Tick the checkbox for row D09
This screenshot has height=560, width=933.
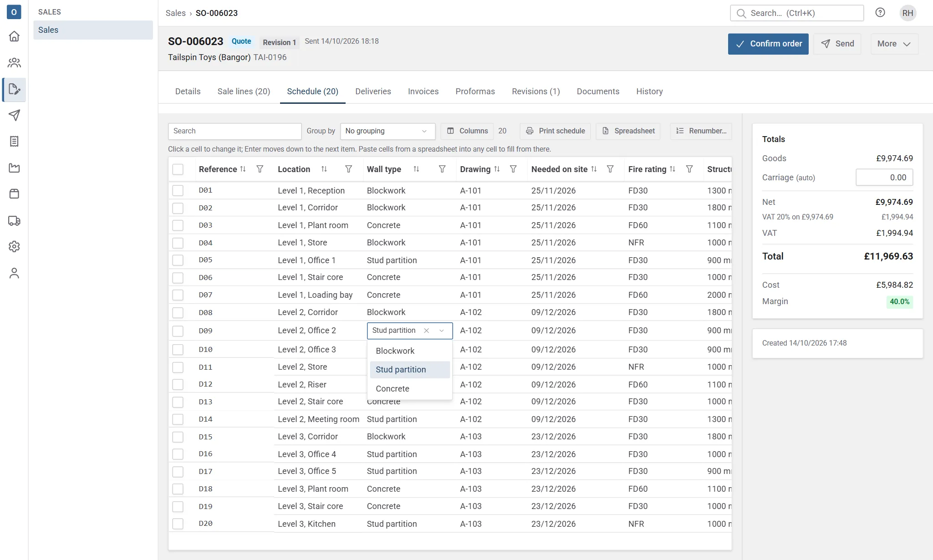[x=178, y=331]
